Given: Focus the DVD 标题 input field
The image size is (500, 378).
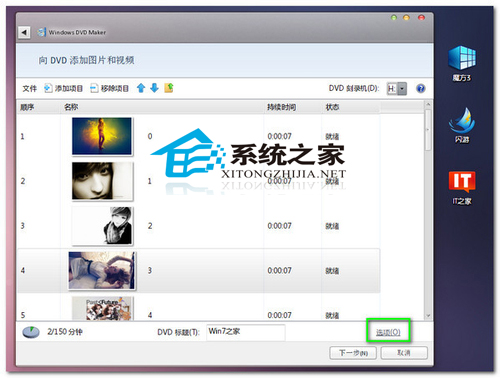Looking at the screenshot, I should [x=246, y=332].
